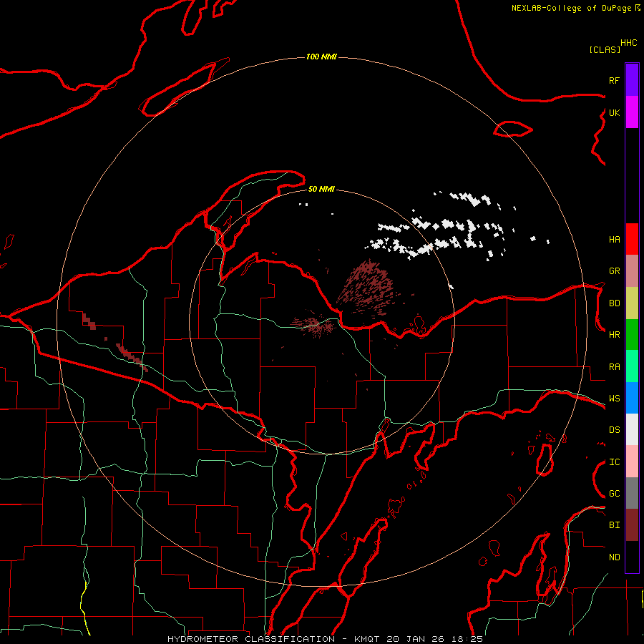Select the 'BD' legend label
This screenshot has height=644, width=644.
click(614, 303)
